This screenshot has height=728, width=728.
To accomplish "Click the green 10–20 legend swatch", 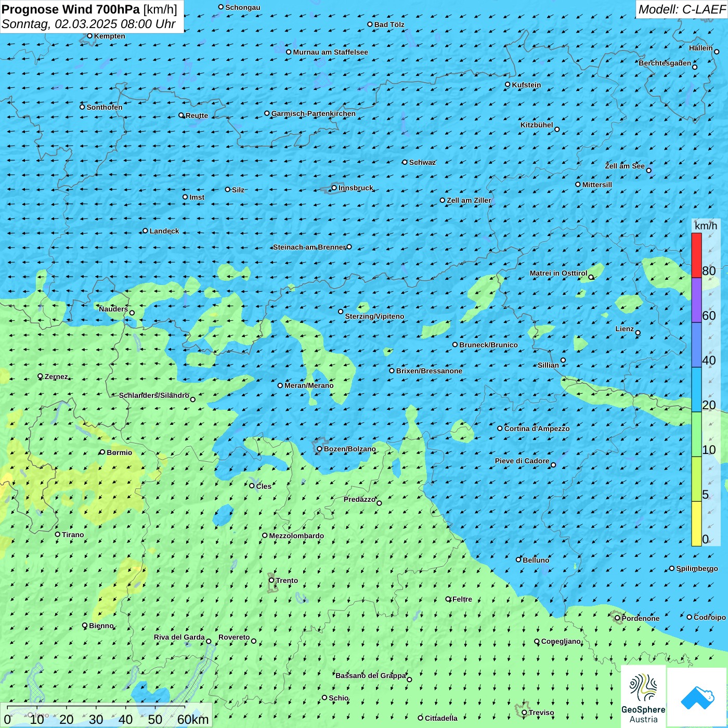I will [696, 434].
